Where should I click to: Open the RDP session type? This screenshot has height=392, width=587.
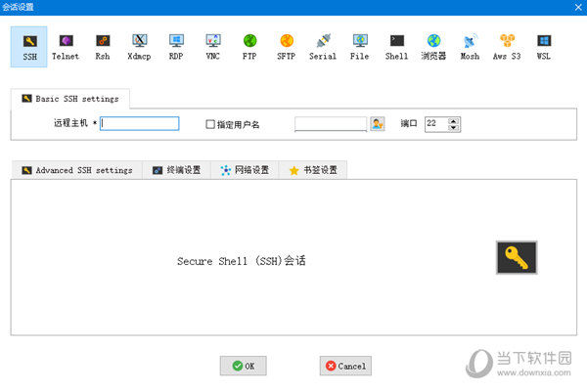click(176, 47)
